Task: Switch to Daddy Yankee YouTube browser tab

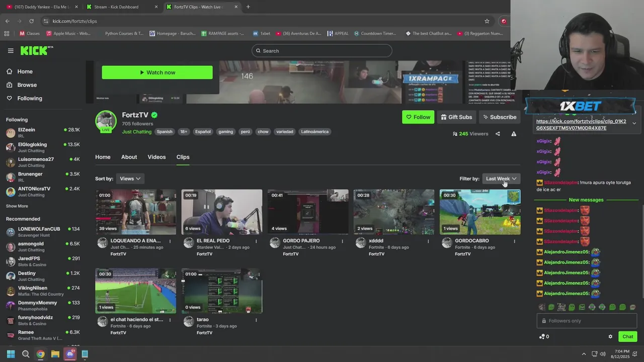Action: [x=41, y=7]
